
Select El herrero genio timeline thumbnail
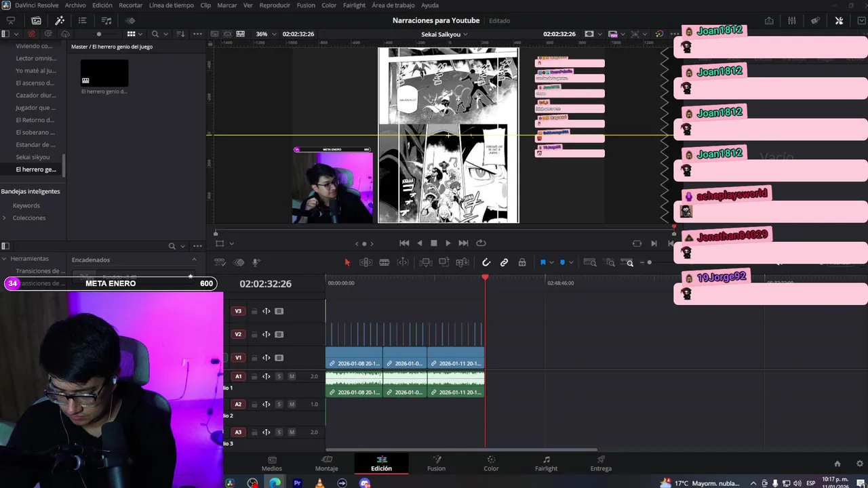click(x=104, y=73)
